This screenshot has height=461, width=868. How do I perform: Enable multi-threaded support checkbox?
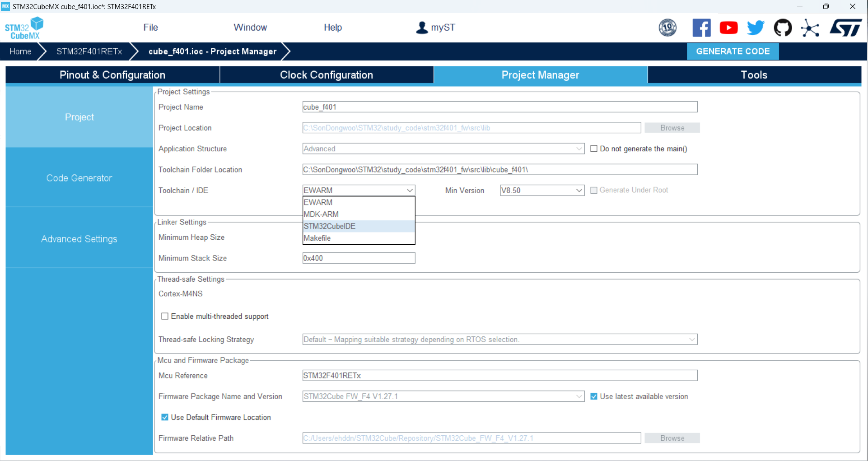tap(165, 316)
